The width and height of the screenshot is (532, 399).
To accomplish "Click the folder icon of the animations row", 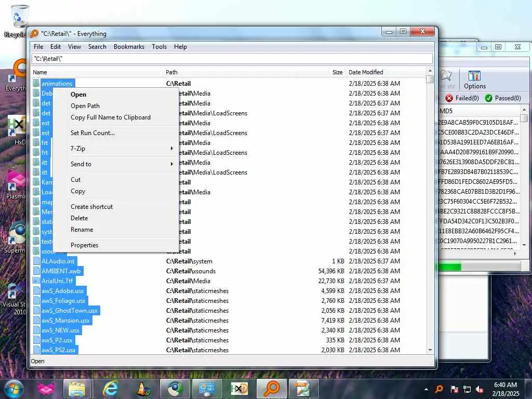I will (x=36, y=84).
